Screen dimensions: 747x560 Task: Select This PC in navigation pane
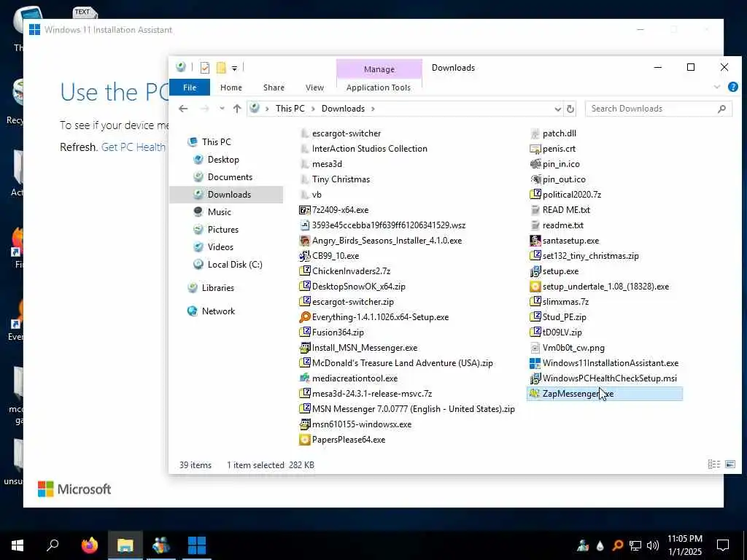(216, 142)
